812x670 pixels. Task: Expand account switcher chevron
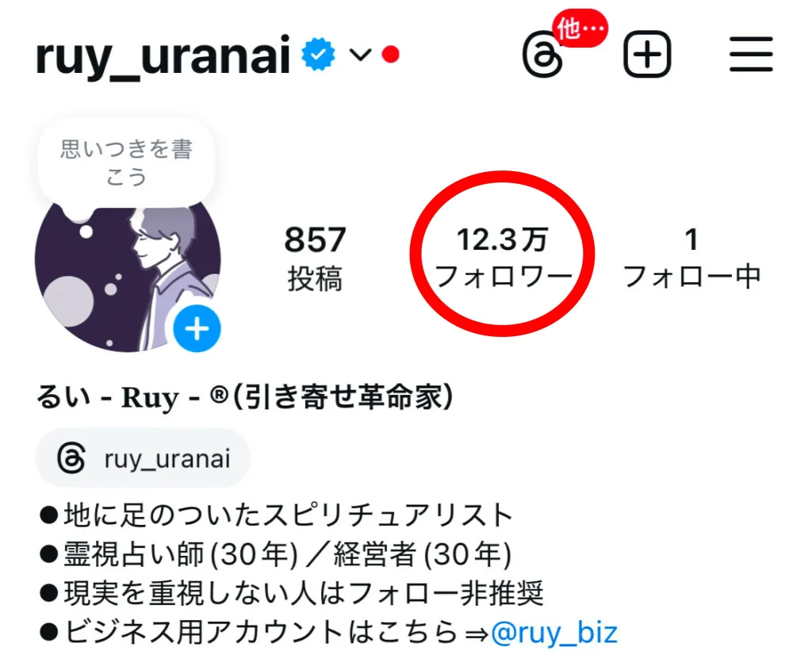(x=361, y=55)
